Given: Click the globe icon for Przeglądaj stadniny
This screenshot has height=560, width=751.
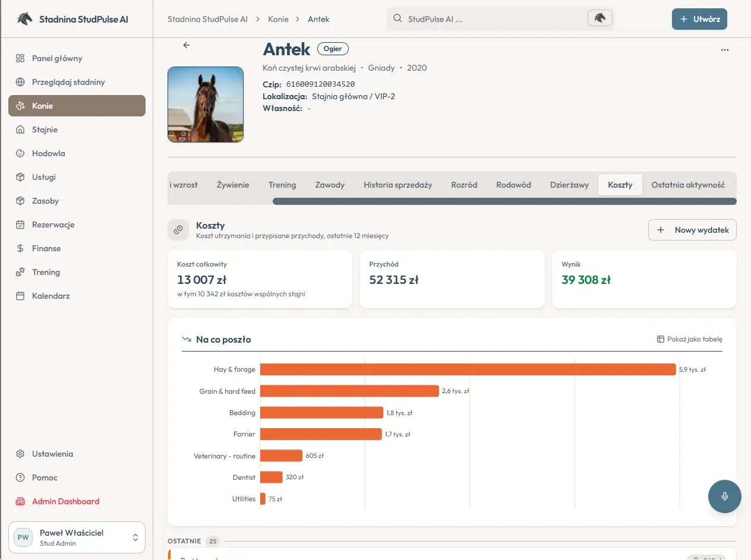Looking at the screenshot, I should pos(20,82).
